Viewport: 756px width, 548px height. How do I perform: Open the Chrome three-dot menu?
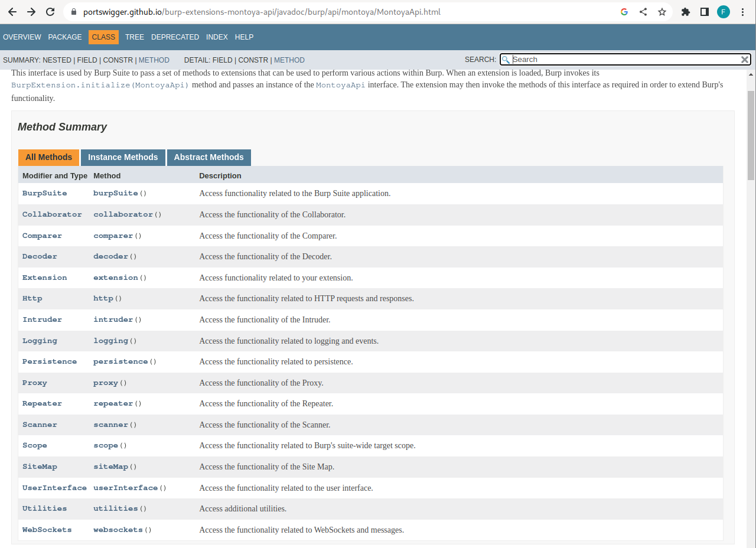point(742,12)
